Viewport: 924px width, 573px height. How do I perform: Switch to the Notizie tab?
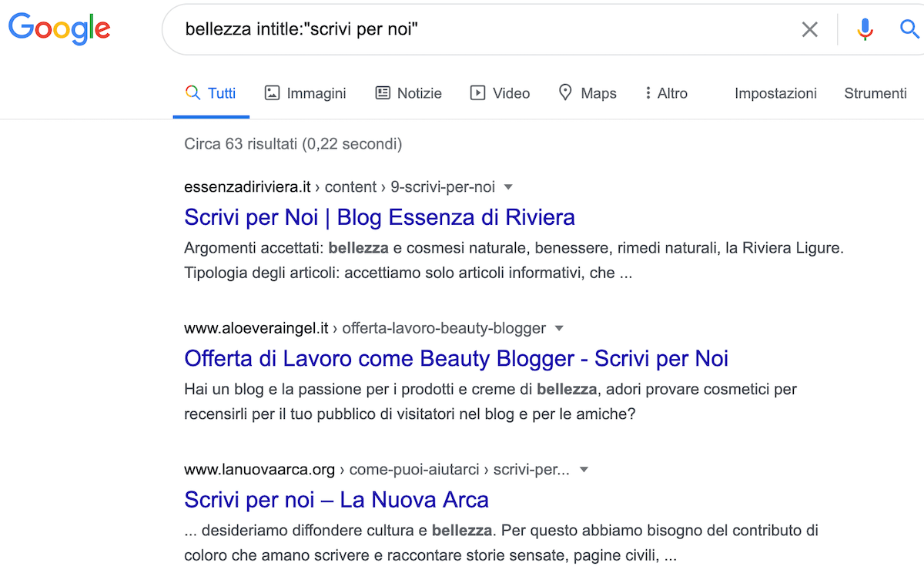pyautogui.click(x=408, y=93)
